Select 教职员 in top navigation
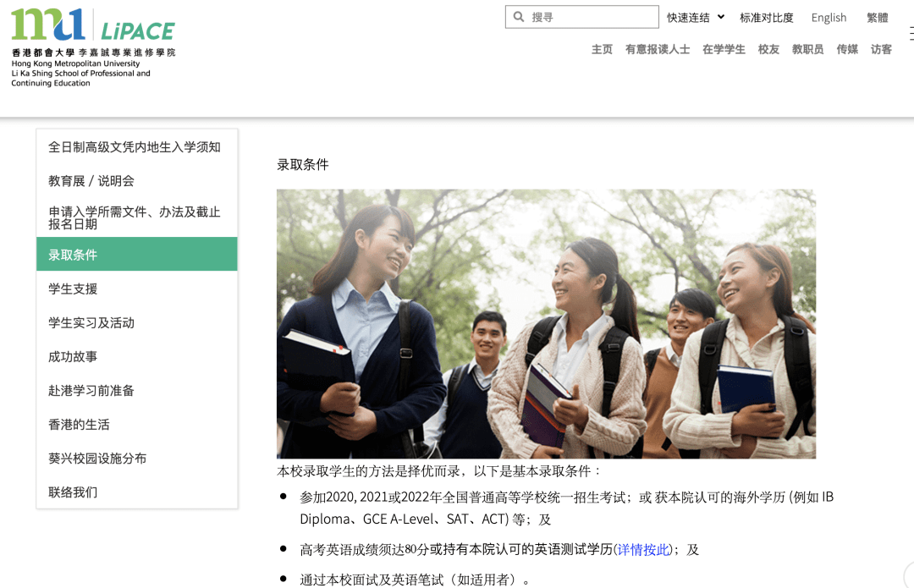 click(807, 50)
